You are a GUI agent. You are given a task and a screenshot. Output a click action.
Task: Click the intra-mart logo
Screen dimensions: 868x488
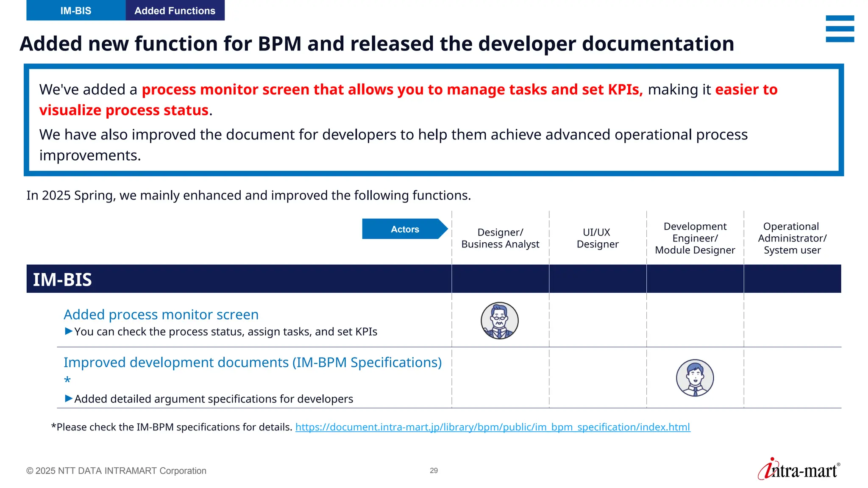[799, 469]
